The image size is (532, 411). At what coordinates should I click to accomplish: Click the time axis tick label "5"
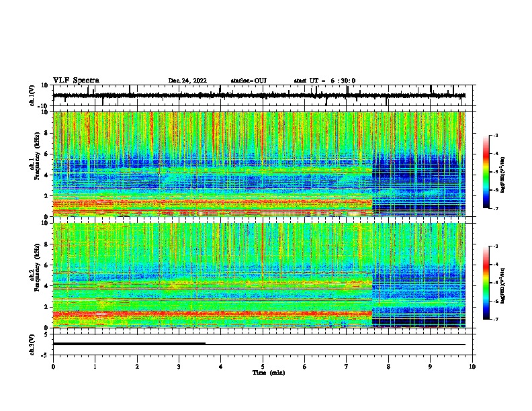coord(263,366)
